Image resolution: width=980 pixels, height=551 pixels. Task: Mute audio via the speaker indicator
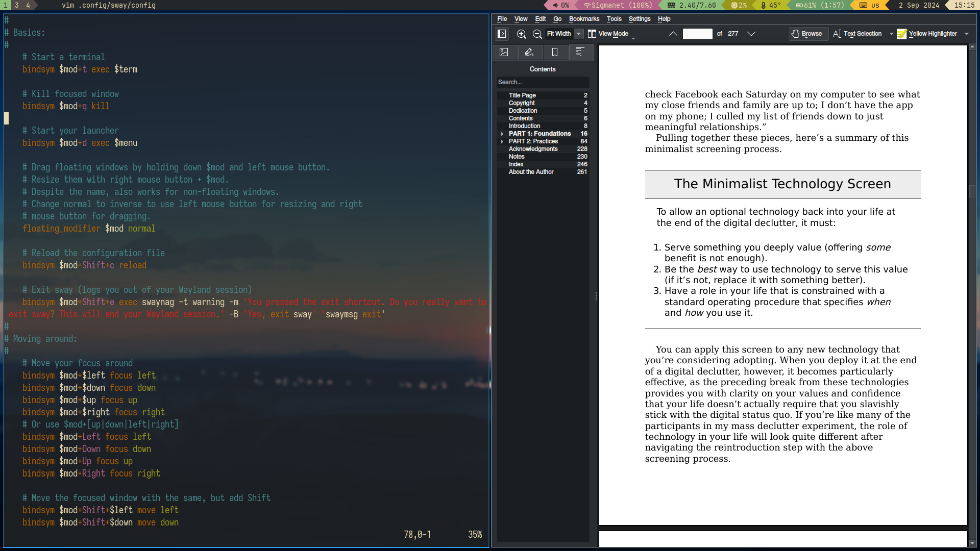[555, 6]
